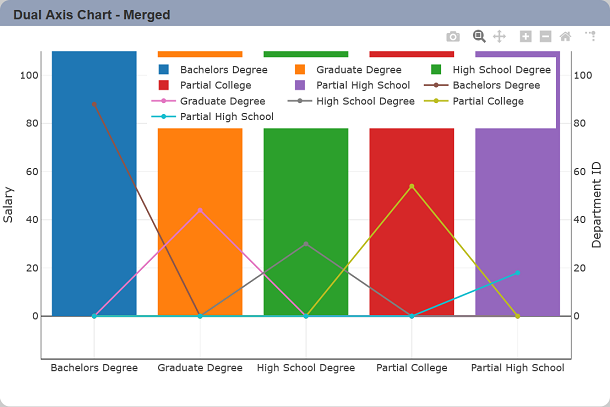Toggle the High School Degree bar legend entry

pos(491,70)
